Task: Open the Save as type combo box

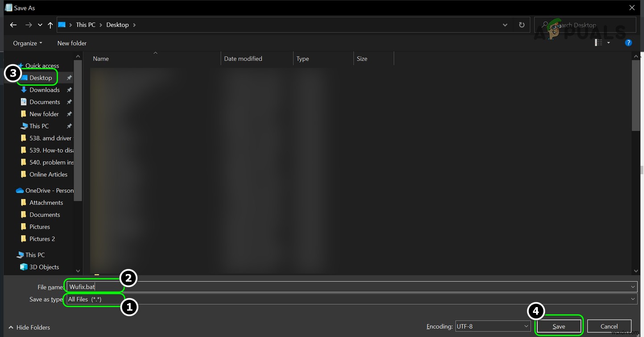Action: pos(351,299)
